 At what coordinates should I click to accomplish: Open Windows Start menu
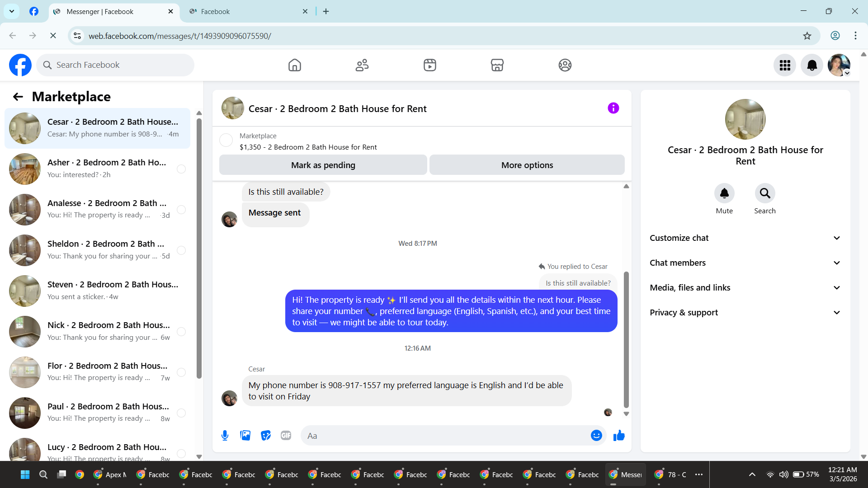tap(25, 474)
